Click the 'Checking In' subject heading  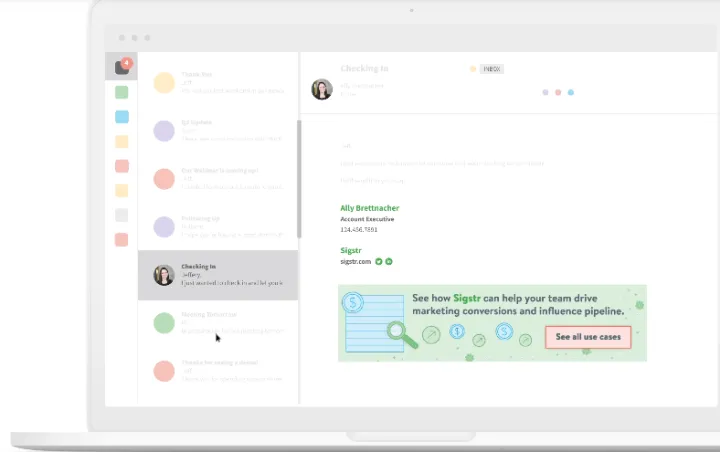(364, 68)
